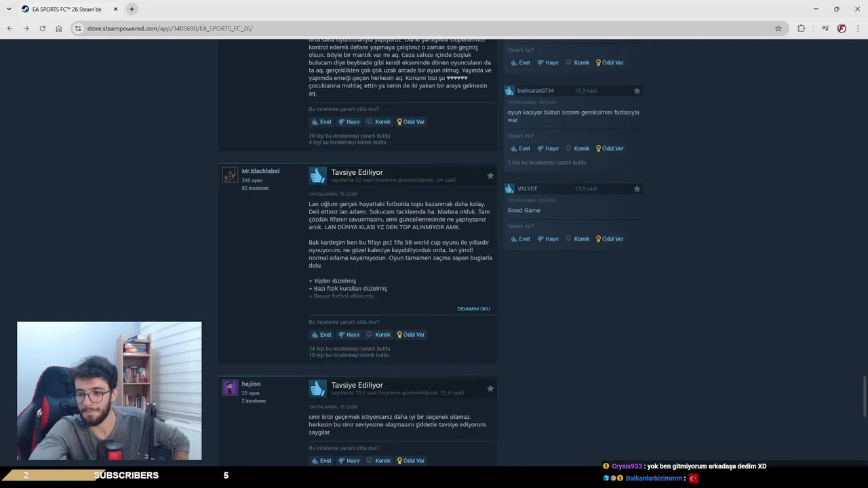Open Mr.Blacklabel's 'Tavsiye Ediliyor' review title
Viewport: 868px width, 488px height.
(x=357, y=173)
